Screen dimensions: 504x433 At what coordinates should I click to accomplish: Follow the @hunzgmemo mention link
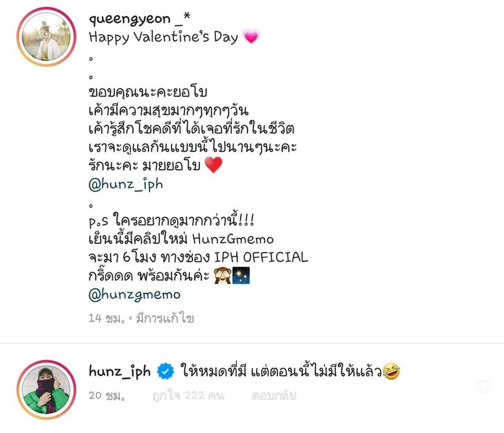point(134,294)
